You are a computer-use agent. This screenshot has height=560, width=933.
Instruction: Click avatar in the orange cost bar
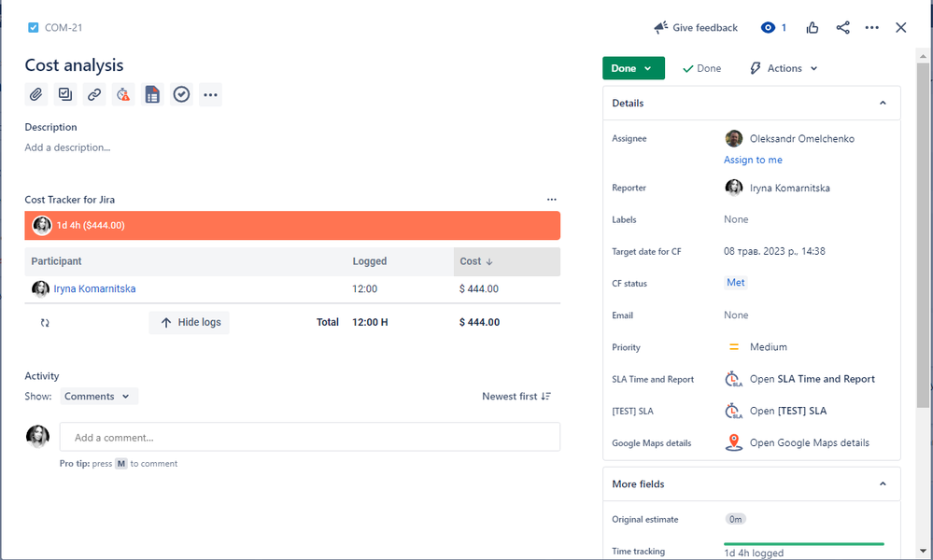pos(42,225)
